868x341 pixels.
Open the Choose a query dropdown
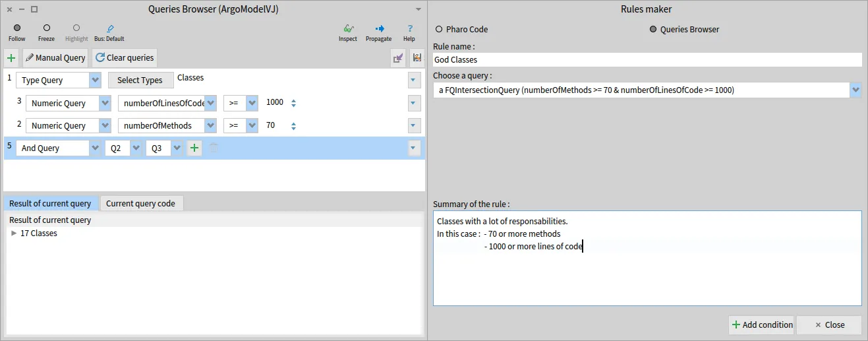(855, 90)
